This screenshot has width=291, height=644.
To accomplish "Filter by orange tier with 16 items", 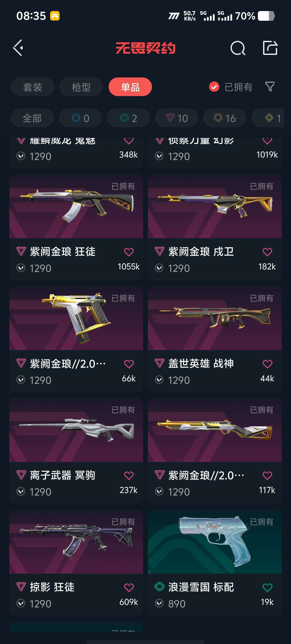I will click(x=224, y=118).
